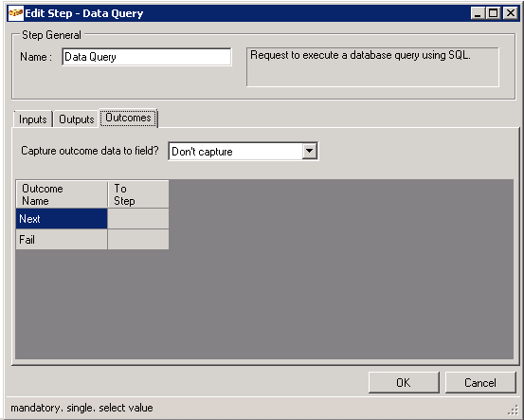This screenshot has height=420, width=524.
Task: Minimize the Edit Step dialog
Action: [478, 13]
